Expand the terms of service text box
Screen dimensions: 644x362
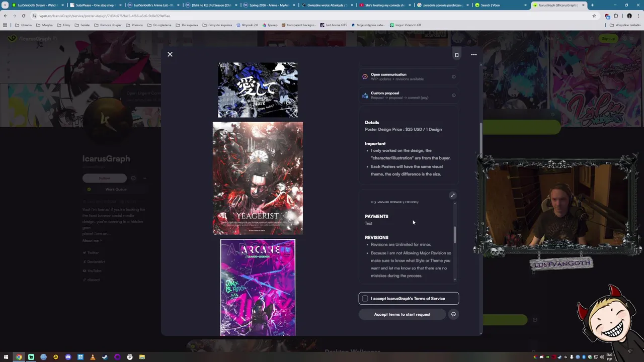[x=452, y=195]
